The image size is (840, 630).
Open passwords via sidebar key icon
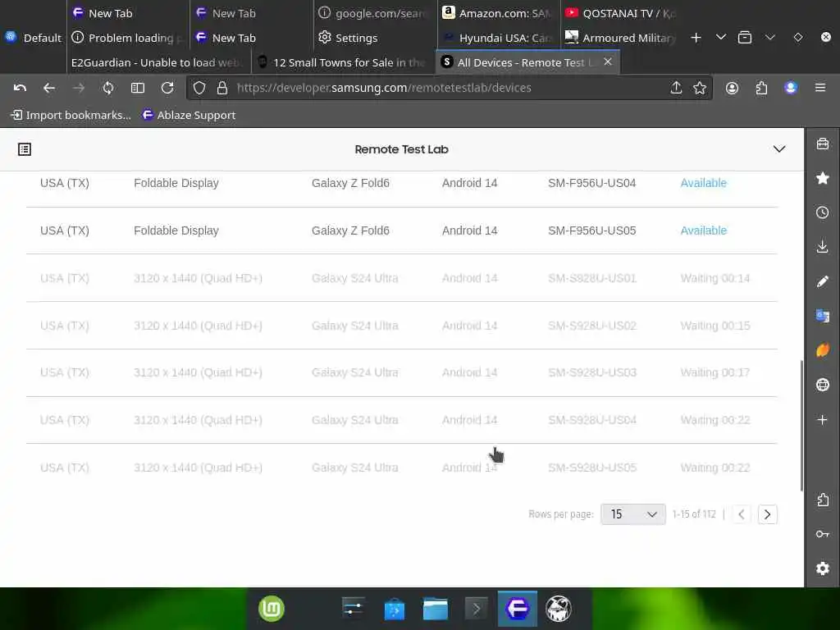tap(823, 534)
